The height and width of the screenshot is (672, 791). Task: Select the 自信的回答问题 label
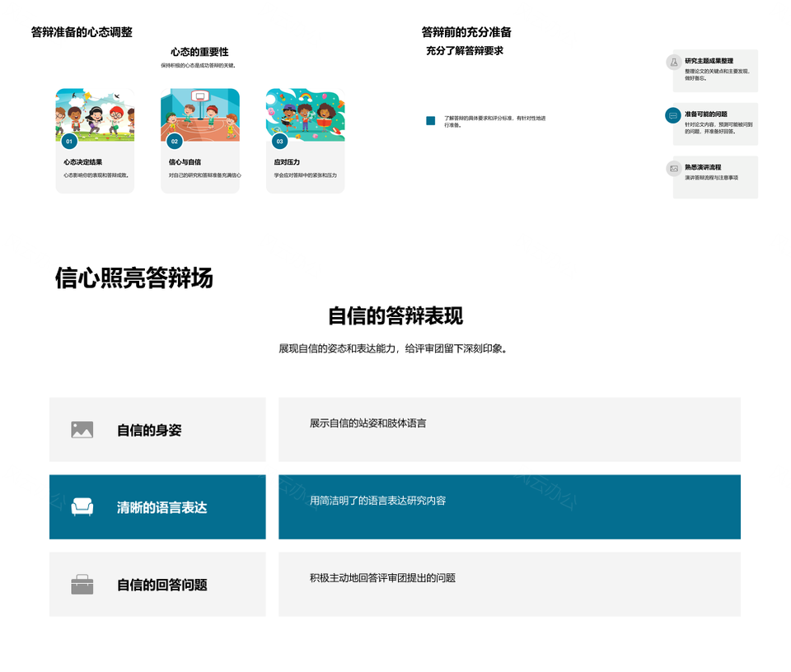(x=161, y=585)
